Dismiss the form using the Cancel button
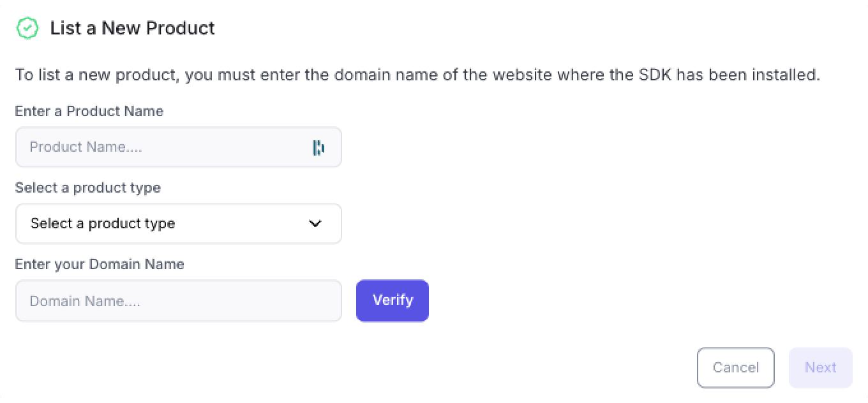 (736, 367)
